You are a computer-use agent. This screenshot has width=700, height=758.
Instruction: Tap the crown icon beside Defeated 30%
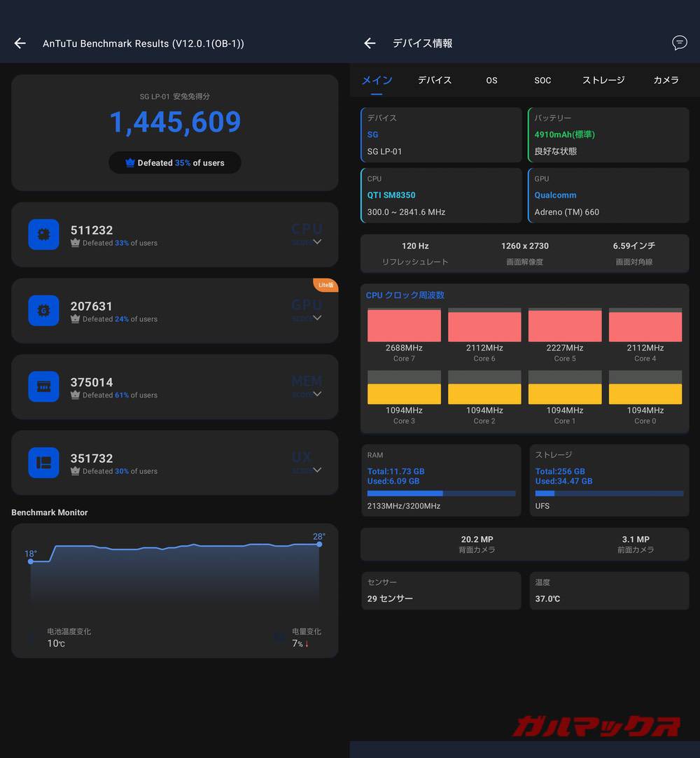pyautogui.click(x=75, y=471)
